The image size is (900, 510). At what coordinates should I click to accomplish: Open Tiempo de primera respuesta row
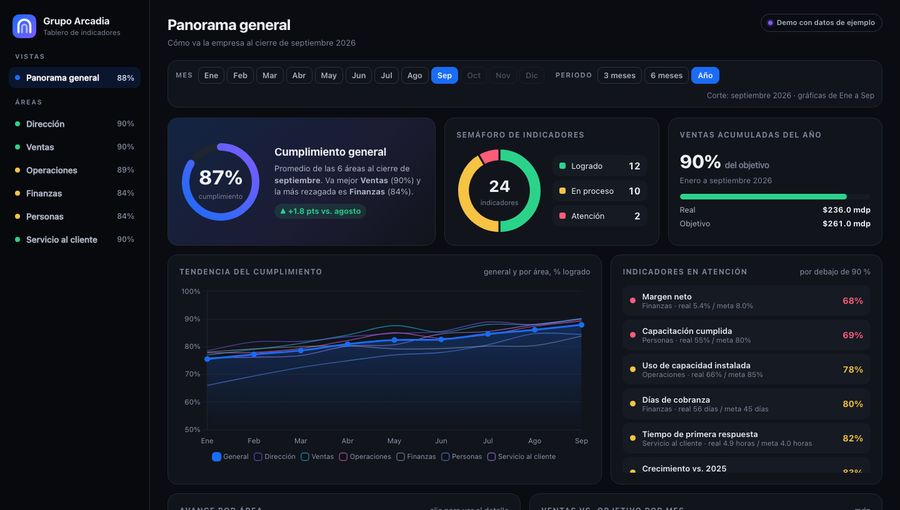point(746,438)
